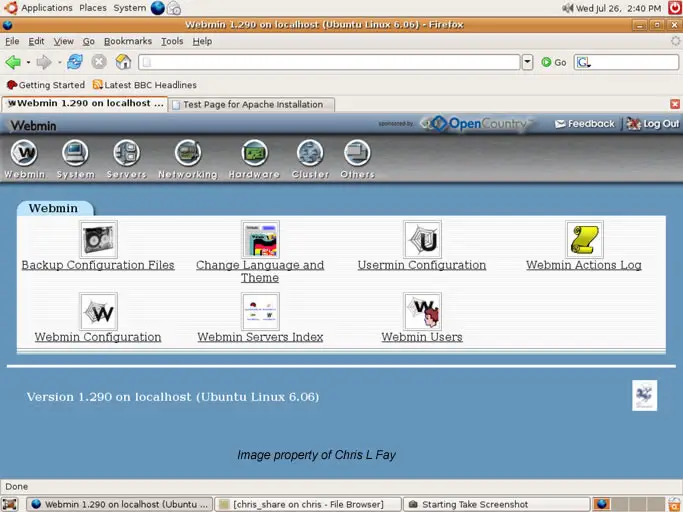Open the Hardware category icon
The image size is (683, 512).
pos(254,153)
